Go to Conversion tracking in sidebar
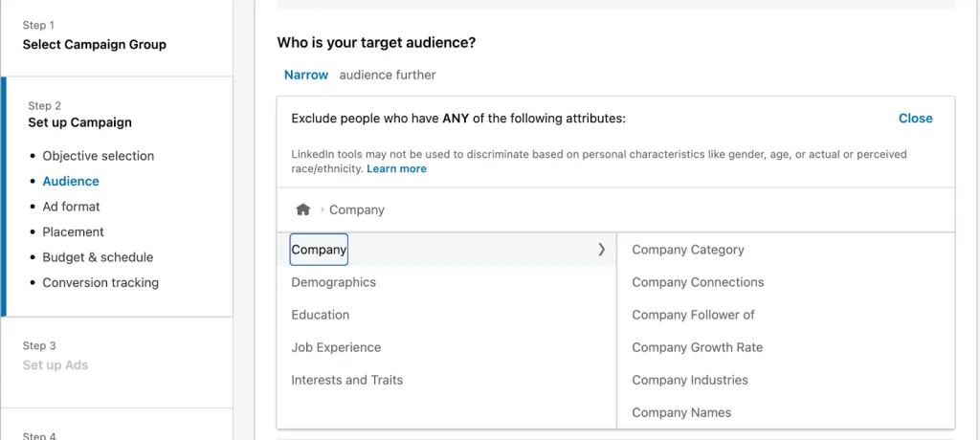This screenshot has width=980, height=440. (100, 282)
